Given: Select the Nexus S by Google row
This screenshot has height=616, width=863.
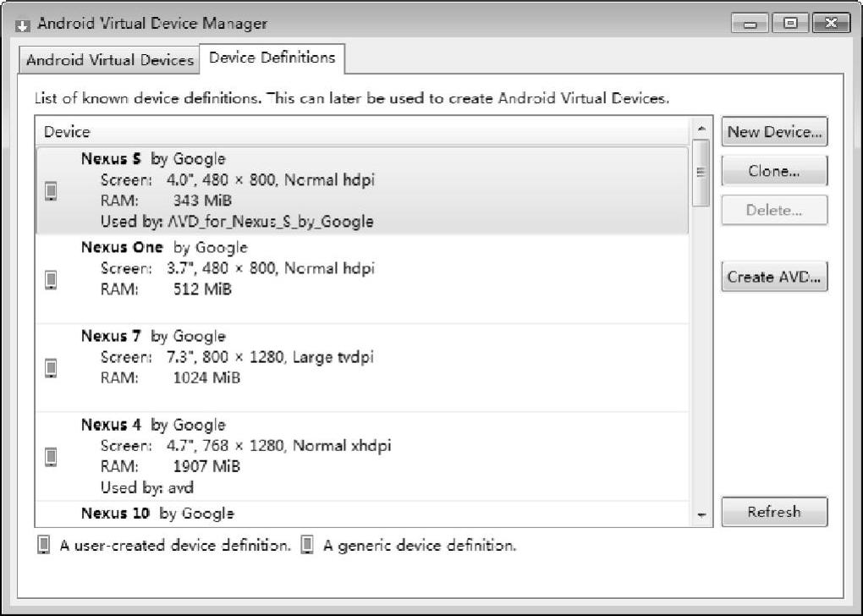Looking at the screenshot, I should click(x=362, y=190).
